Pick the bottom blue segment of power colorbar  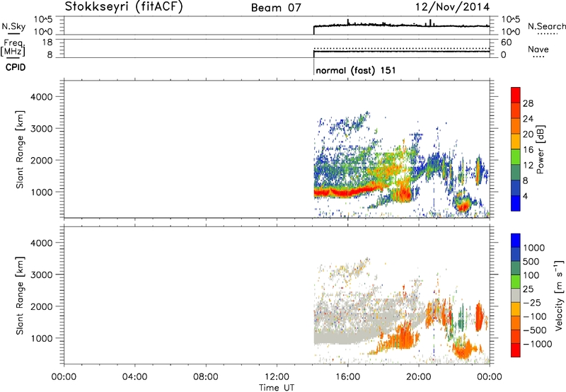point(516,203)
